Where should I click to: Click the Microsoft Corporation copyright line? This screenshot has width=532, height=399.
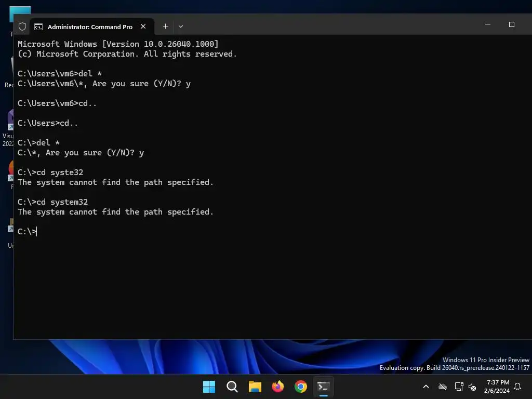tap(127, 54)
